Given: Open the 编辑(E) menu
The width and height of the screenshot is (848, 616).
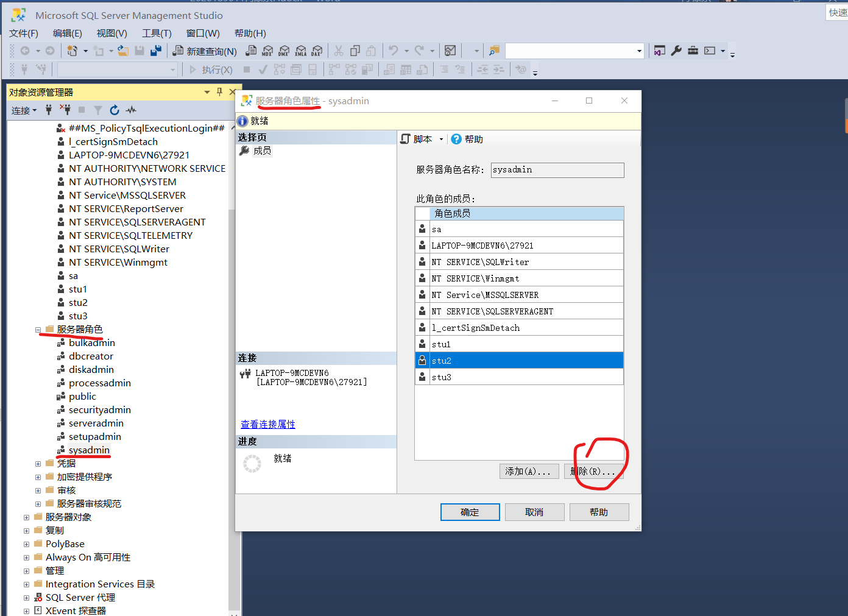Looking at the screenshot, I should click(67, 34).
